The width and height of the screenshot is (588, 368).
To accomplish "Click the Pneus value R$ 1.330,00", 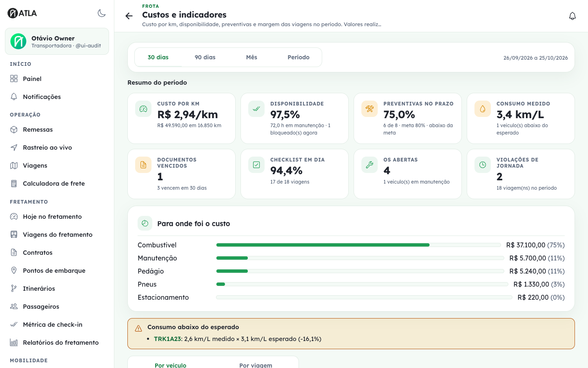I will pyautogui.click(x=531, y=284).
